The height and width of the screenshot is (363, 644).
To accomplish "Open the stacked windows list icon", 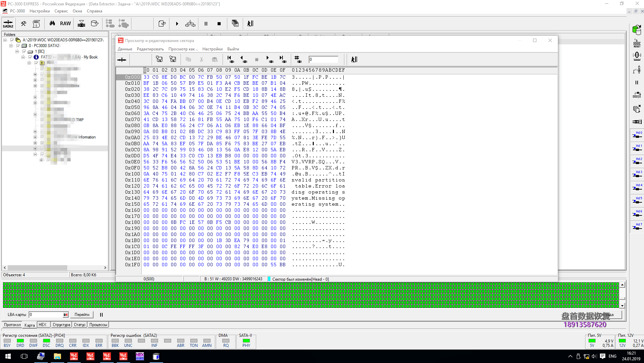I will (x=235, y=24).
